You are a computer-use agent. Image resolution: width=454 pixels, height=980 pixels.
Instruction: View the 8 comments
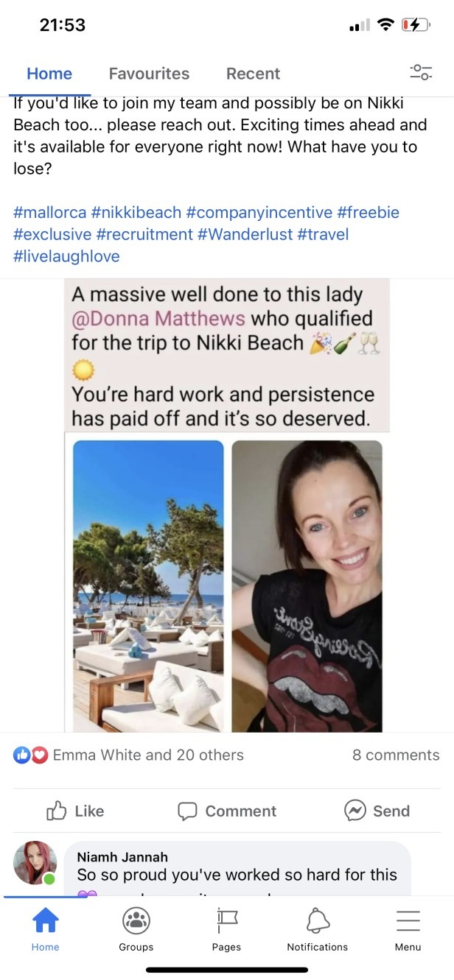coord(396,755)
